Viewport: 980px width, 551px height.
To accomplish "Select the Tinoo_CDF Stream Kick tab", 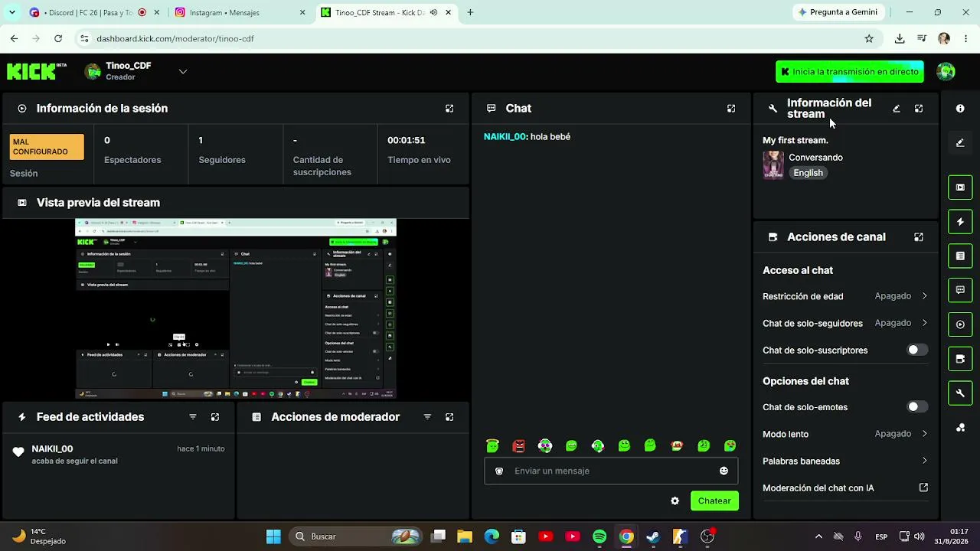I will (387, 12).
